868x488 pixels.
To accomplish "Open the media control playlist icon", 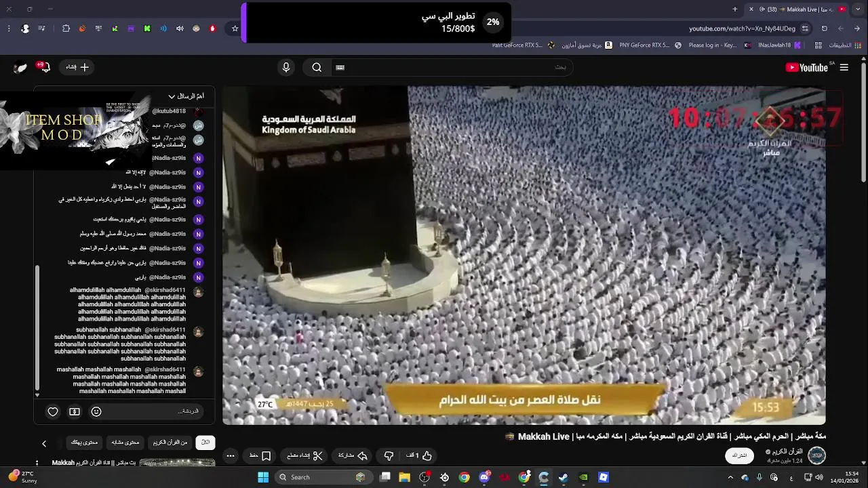I will tap(42, 28).
